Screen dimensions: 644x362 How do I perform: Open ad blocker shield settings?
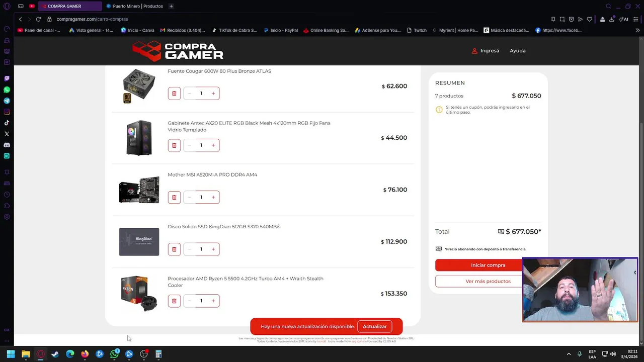pyautogui.click(x=571, y=19)
